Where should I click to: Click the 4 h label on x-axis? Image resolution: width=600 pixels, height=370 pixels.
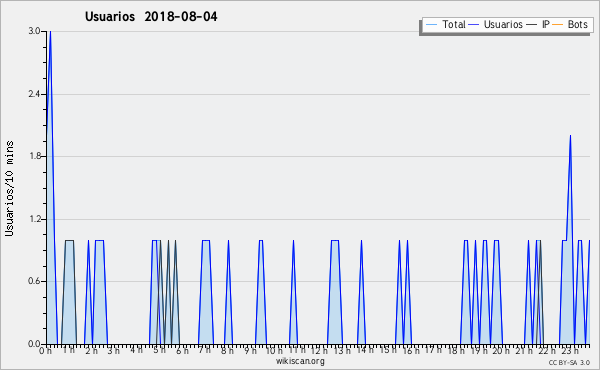click(x=137, y=350)
